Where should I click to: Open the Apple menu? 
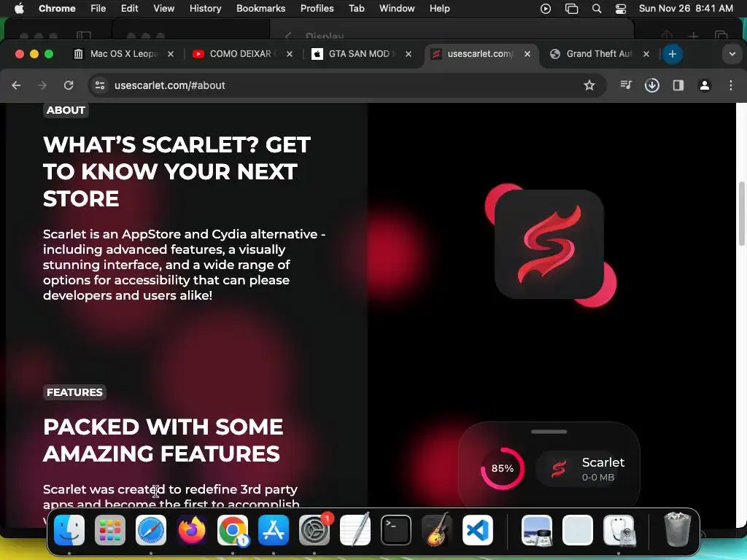click(19, 8)
